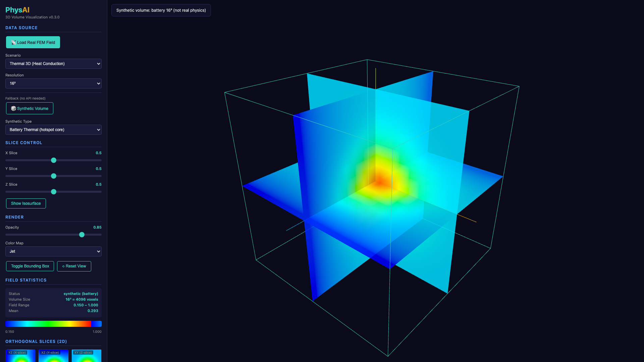644x362 pixels.
Task: Open the XZ (Y-slice) thumbnail
Action: click(x=53, y=356)
